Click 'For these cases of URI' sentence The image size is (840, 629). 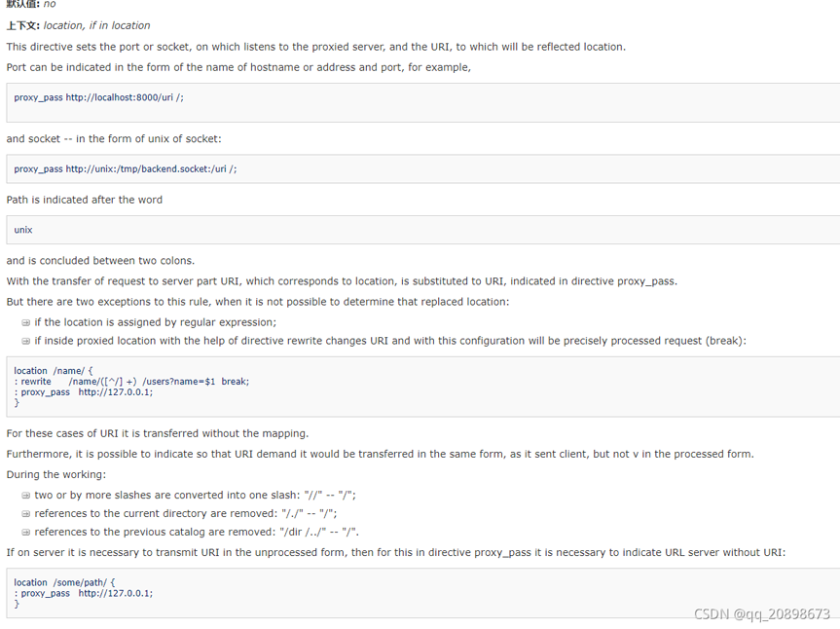click(157, 434)
